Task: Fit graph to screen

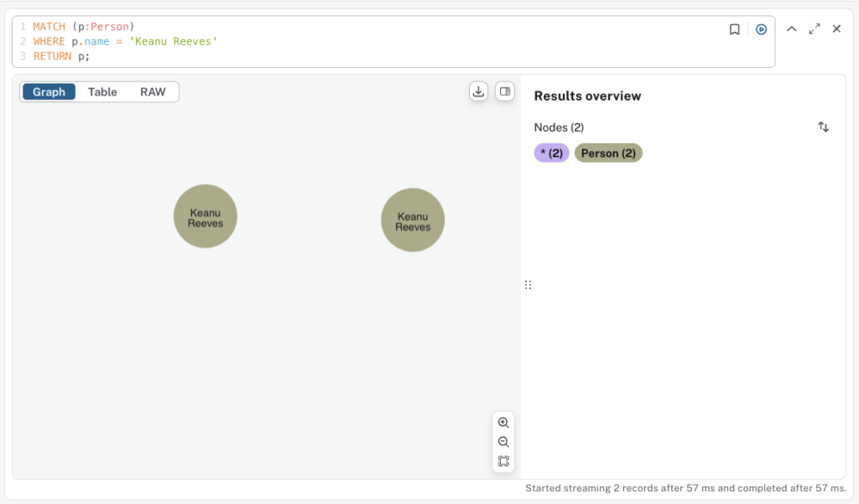Action: pos(503,461)
